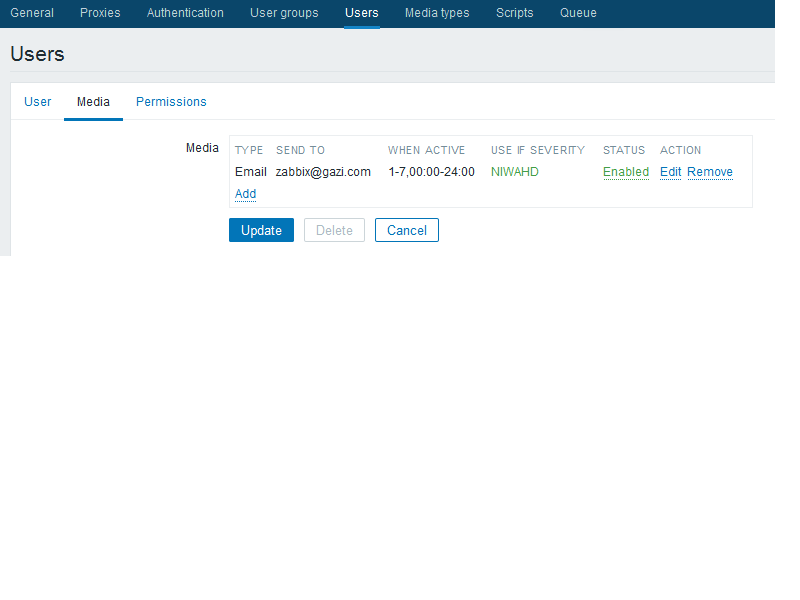
Task: Edit the zabbix@gazi.com email media
Action: (x=670, y=172)
